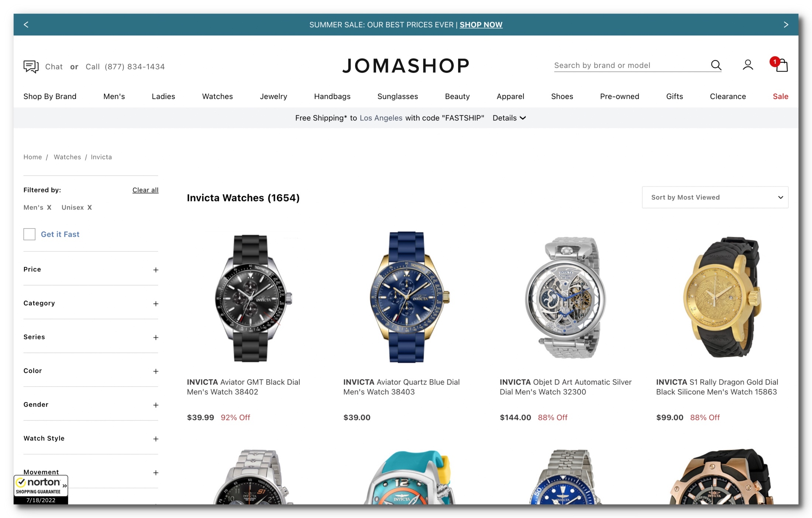Go to previous banner with left arrow

[26, 25]
